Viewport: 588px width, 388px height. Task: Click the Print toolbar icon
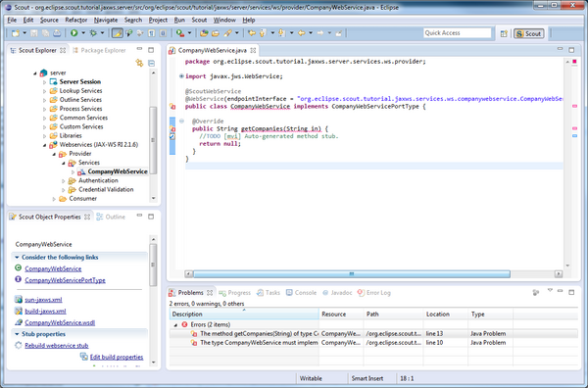click(x=57, y=33)
